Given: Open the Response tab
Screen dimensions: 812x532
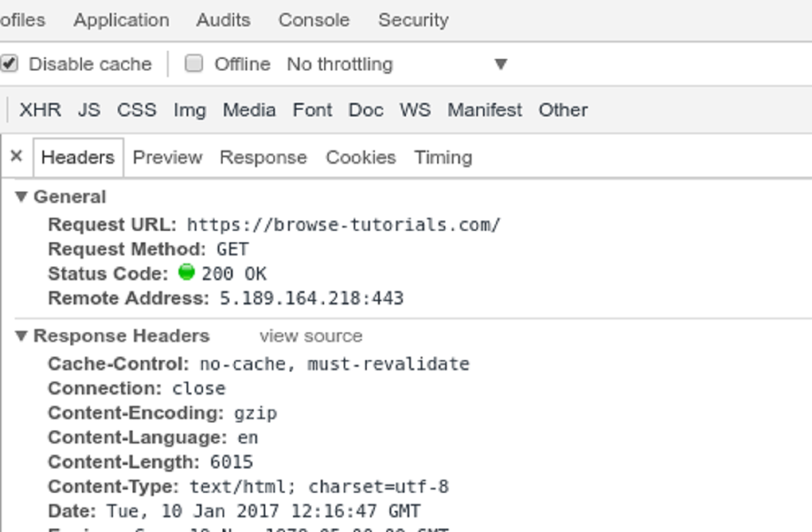Looking at the screenshot, I should (263, 157).
